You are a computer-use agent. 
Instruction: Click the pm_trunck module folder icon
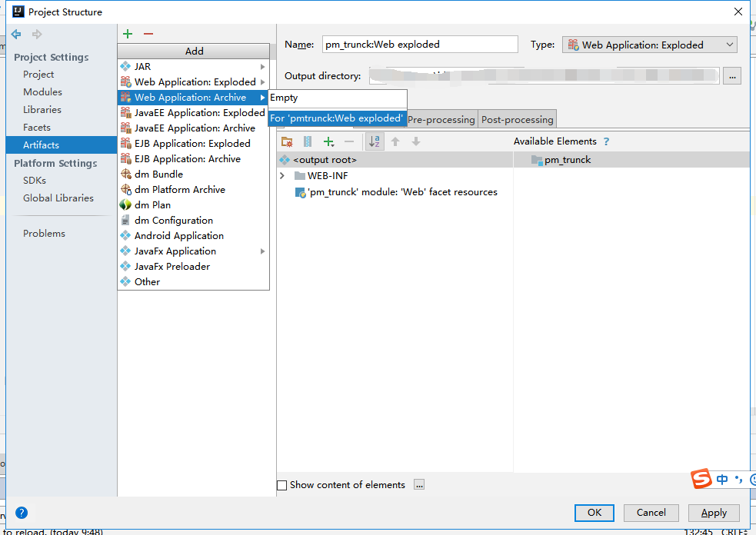click(x=537, y=160)
